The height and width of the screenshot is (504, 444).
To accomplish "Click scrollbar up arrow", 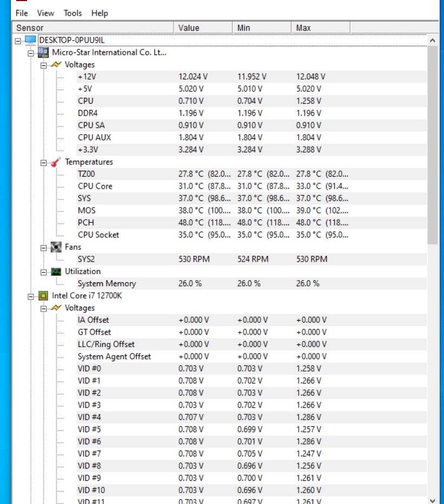I will [433, 40].
